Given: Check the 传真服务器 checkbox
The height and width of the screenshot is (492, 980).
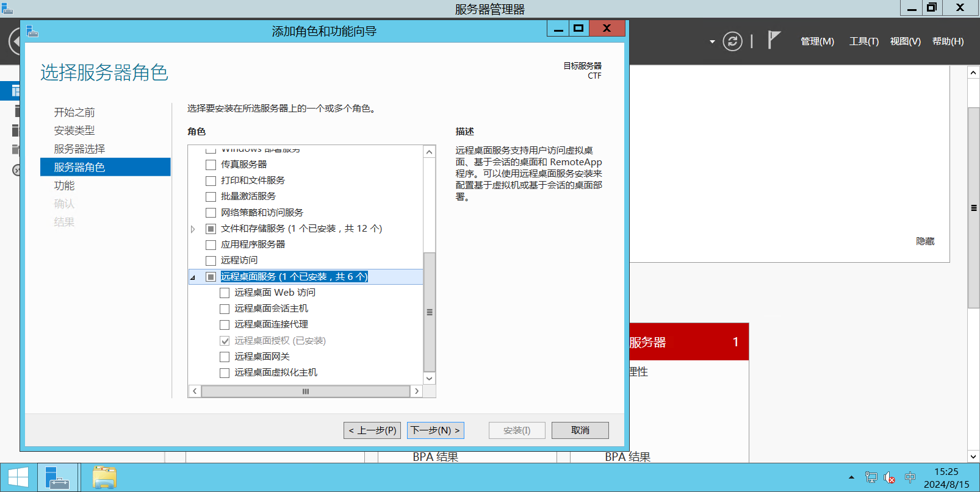Looking at the screenshot, I should coord(211,165).
